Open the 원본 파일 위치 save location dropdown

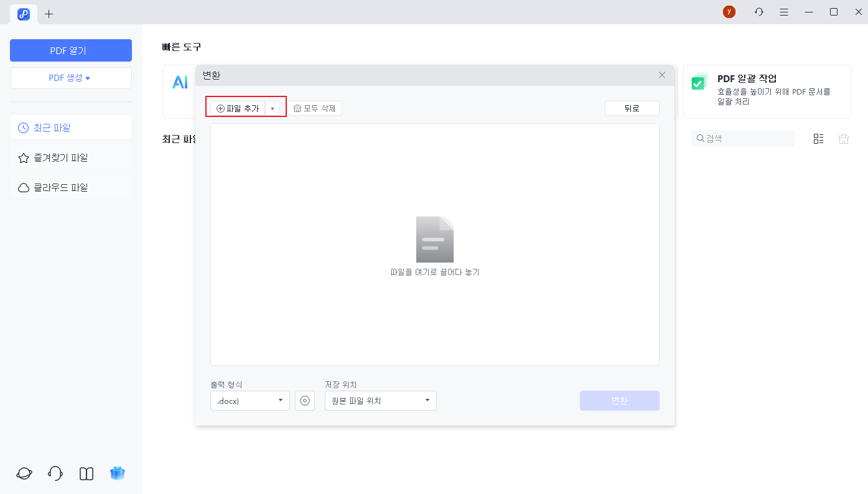380,401
